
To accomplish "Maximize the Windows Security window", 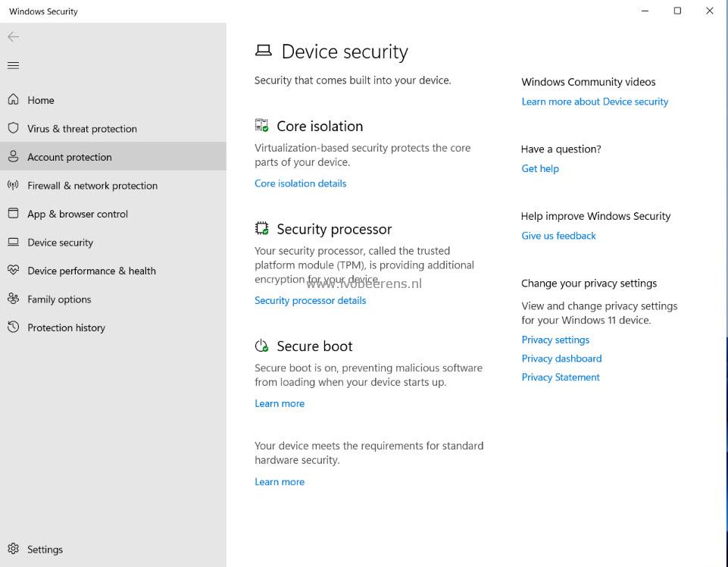I will [677, 11].
